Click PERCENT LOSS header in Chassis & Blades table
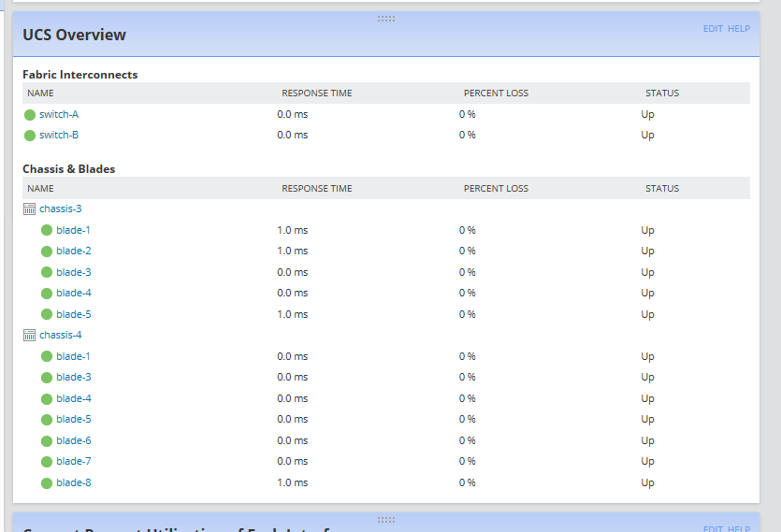The image size is (781, 532). (x=496, y=188)
